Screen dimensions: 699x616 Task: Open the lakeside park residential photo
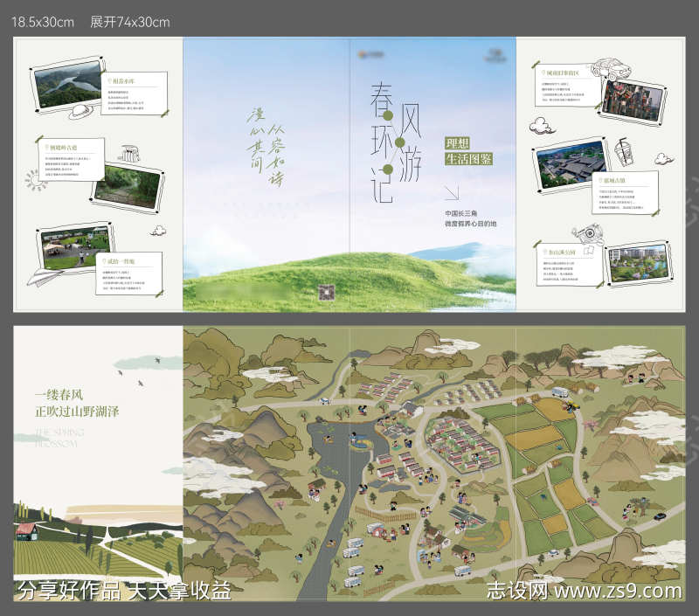[x=638, y=263]
